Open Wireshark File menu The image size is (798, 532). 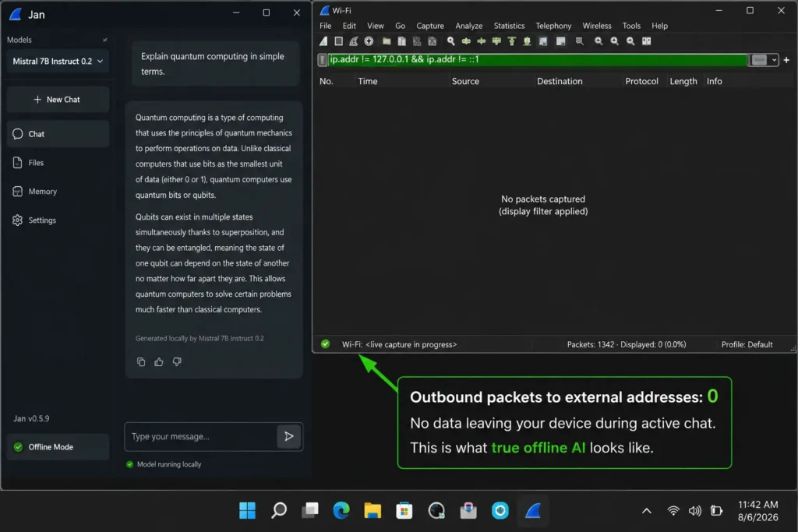[x=325, y=26]
